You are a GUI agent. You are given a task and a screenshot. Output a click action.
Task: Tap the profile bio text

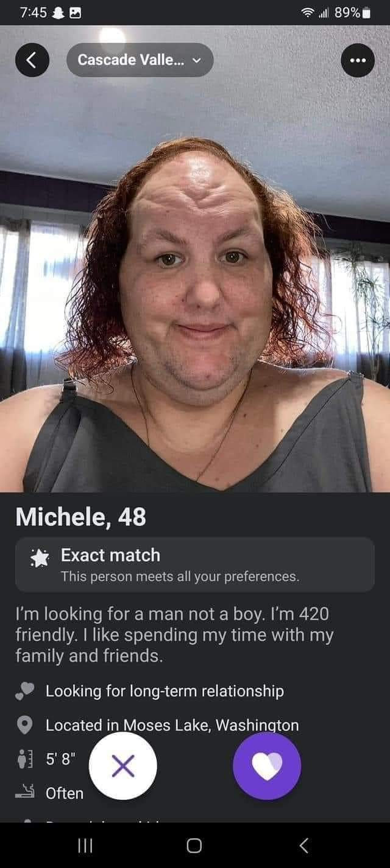174,634
